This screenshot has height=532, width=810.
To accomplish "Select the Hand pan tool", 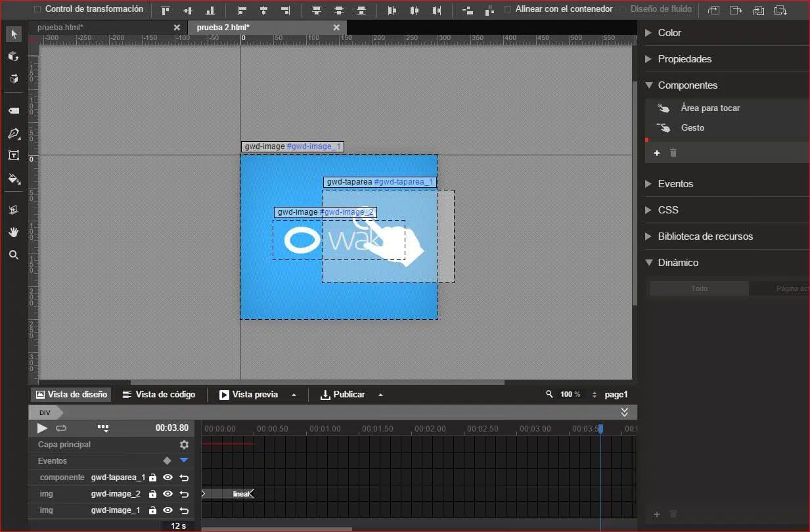I will tap(14, 232).
